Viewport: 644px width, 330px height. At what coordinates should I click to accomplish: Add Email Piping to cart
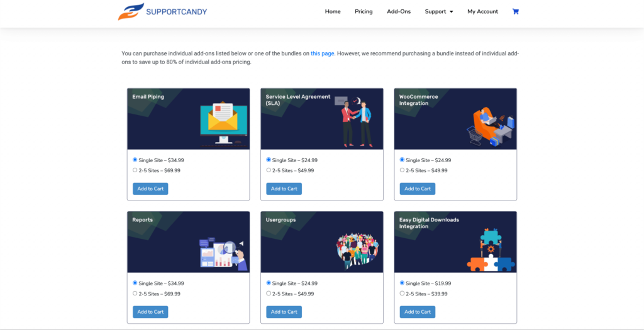[x=150, y=189]
